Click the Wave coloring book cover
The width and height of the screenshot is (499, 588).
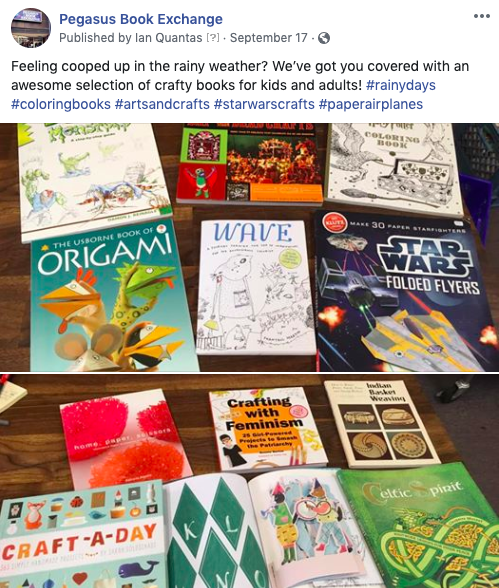[255, 288]
